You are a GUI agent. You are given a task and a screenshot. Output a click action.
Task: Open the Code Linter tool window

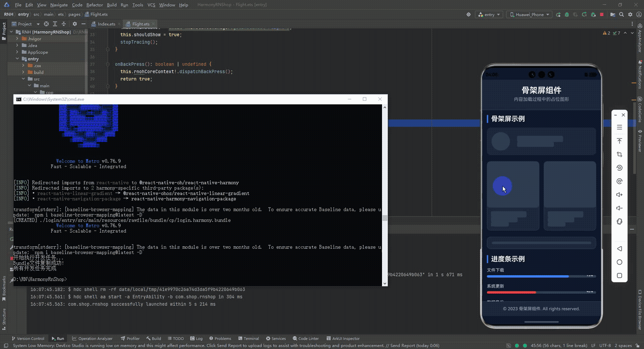point(305,338)
